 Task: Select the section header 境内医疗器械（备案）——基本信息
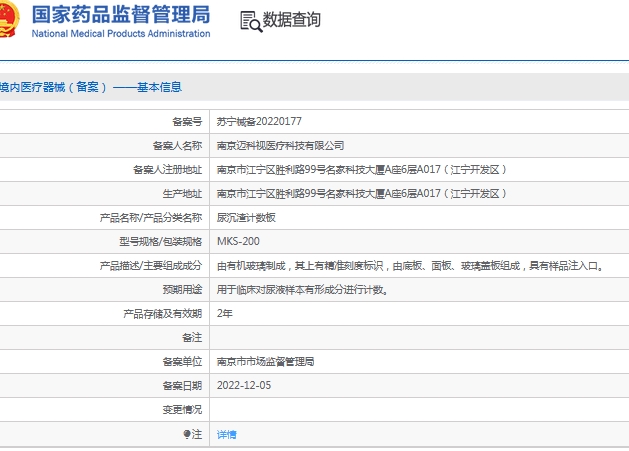click(x=91, y=87)
